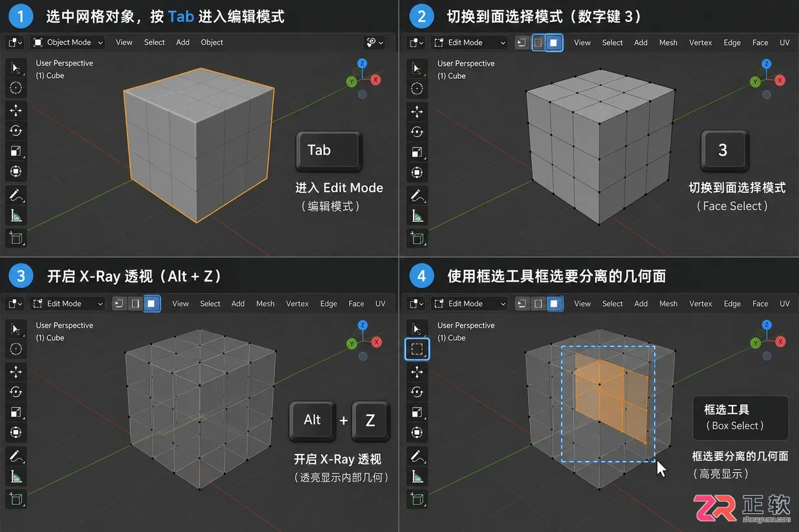
Task: Select the Tweak select tool in step 1 viewport
Action: [x=16, y=68]
